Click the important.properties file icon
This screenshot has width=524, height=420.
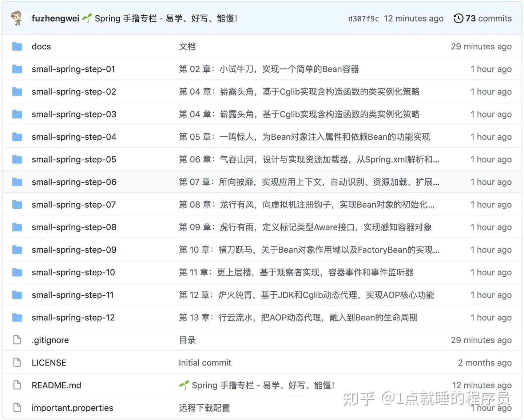(x=17, y=407)
